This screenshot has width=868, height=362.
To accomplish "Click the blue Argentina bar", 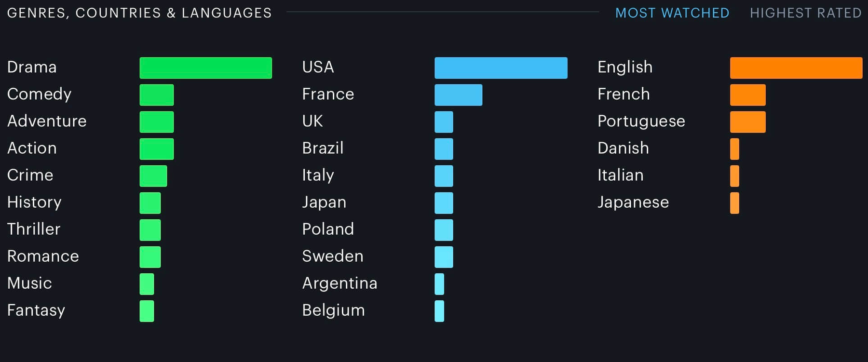I will 439,284.
